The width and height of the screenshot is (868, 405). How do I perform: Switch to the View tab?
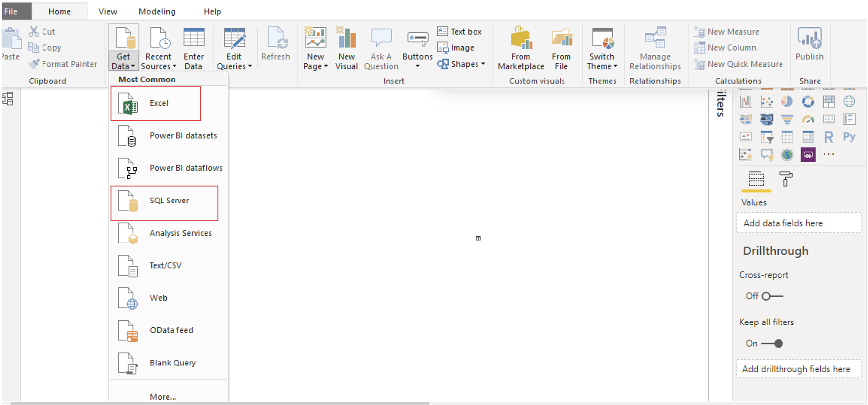[x=108, y=11]
